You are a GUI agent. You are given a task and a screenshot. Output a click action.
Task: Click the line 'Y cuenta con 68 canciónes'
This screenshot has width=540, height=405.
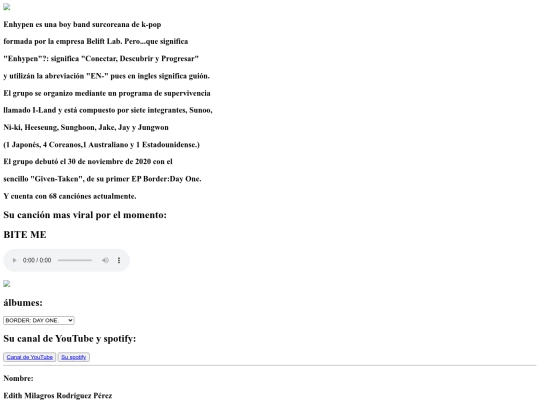(70, 196)
